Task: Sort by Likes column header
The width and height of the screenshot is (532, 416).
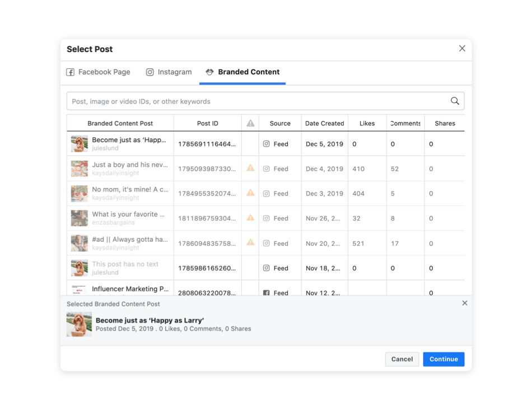Action: pos(367,123)
